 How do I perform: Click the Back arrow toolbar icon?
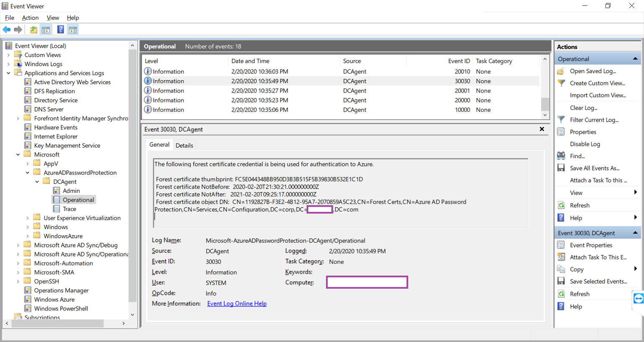[x=7, y=30]
